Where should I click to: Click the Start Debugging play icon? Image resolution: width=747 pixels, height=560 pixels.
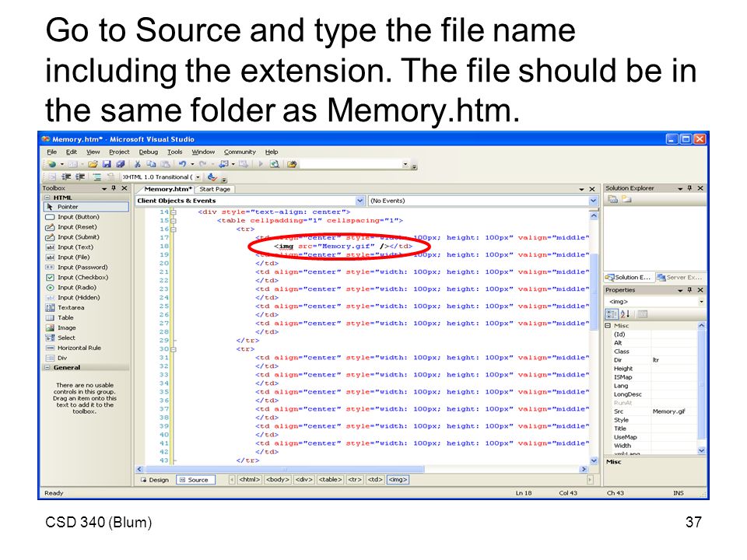tap(261, 164)
